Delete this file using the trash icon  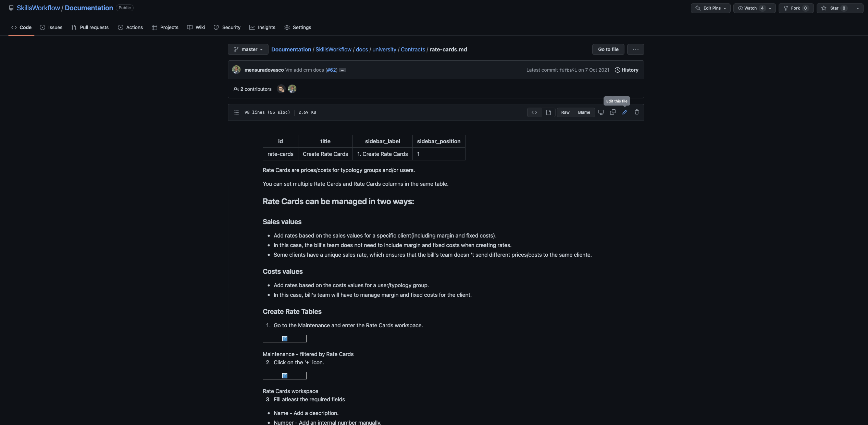(x=636, y=112)
